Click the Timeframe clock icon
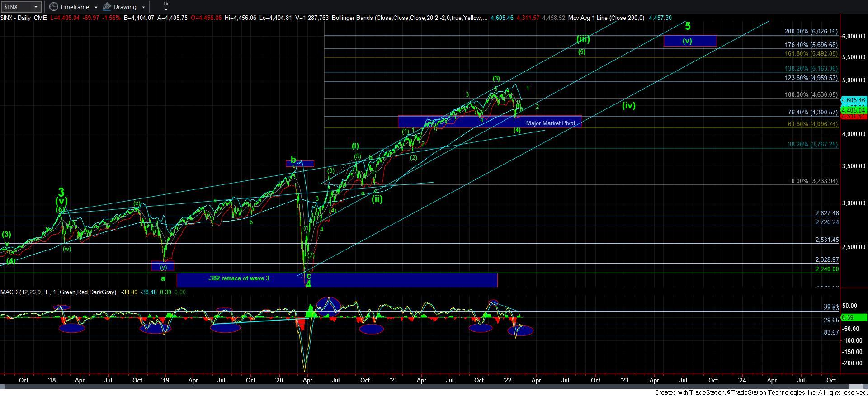868x396 pixels. coord(53,7)
